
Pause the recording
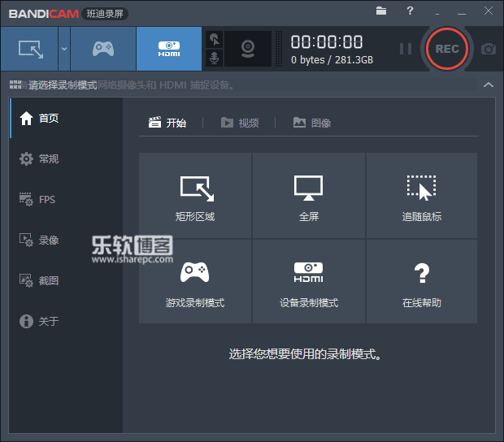[x=406, y=49]
